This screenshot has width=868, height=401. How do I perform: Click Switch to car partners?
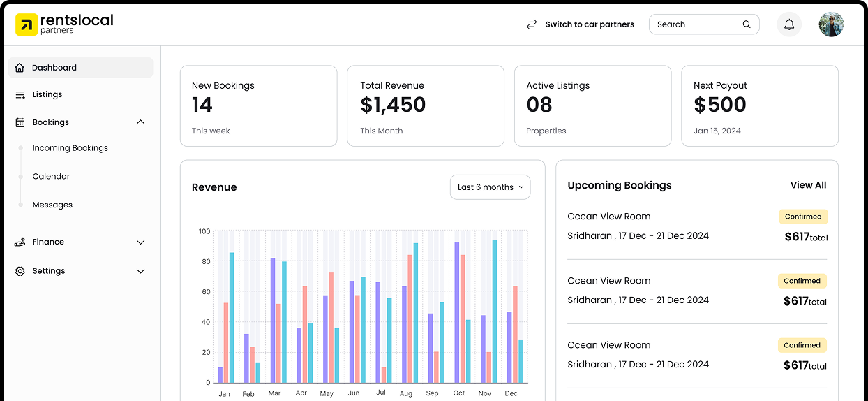pyautogui.click(x=589, y=24)
